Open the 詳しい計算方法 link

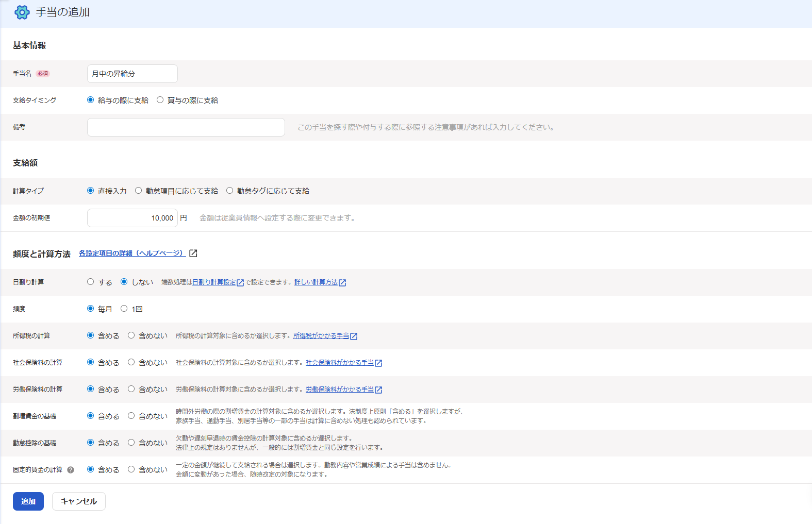[316, 282]
